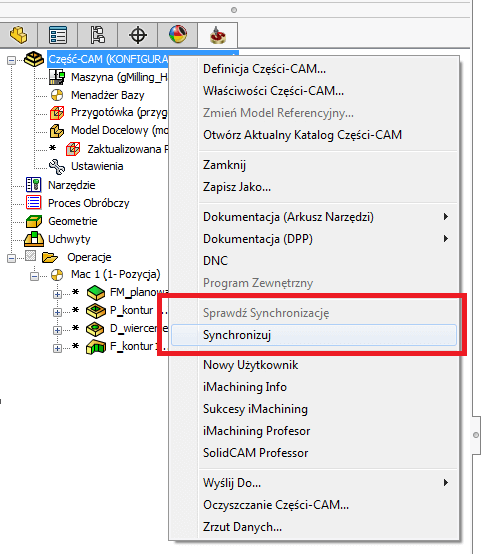Open Dokumentacja (Arkusz Narzędzi) submenu arrow

[446, 217]
